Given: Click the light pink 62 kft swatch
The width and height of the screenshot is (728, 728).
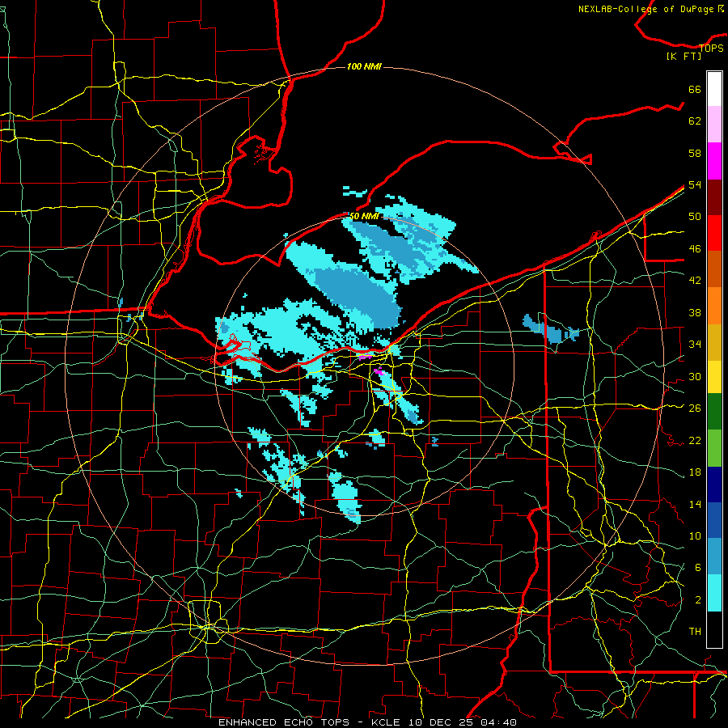Looking at the screenshot, I should pos(714,125).
